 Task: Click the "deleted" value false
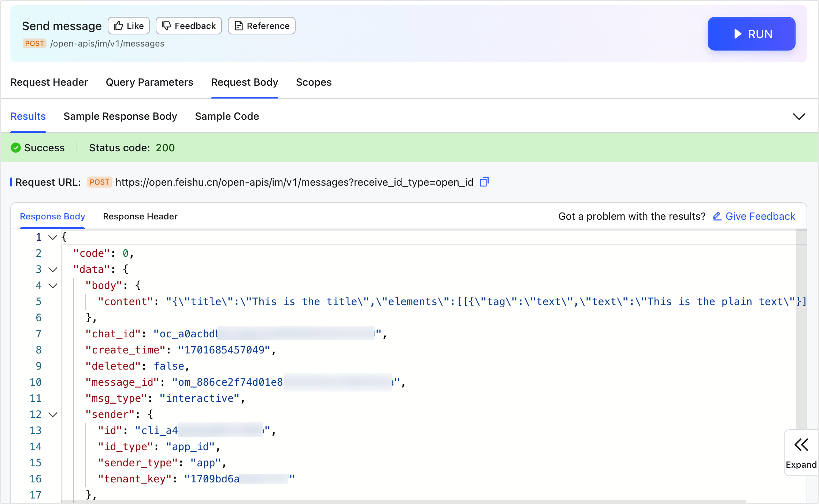coord(169,366)
